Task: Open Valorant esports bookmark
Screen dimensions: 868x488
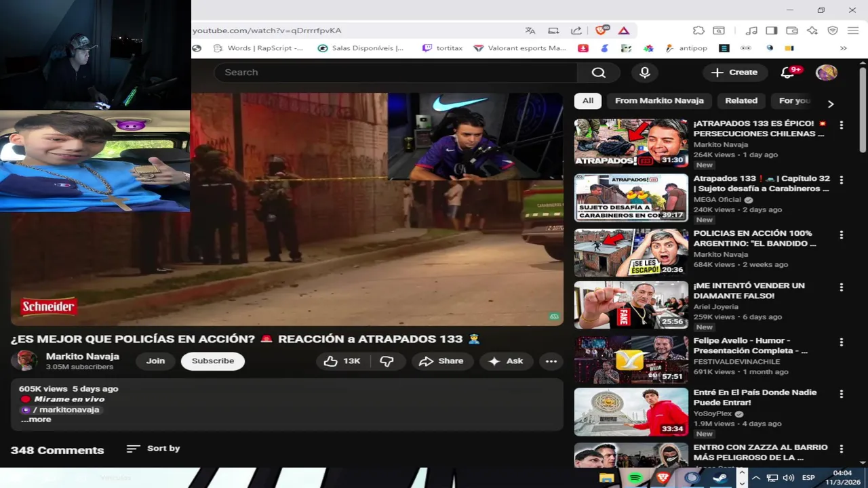Action: click(x=520, y=48)
